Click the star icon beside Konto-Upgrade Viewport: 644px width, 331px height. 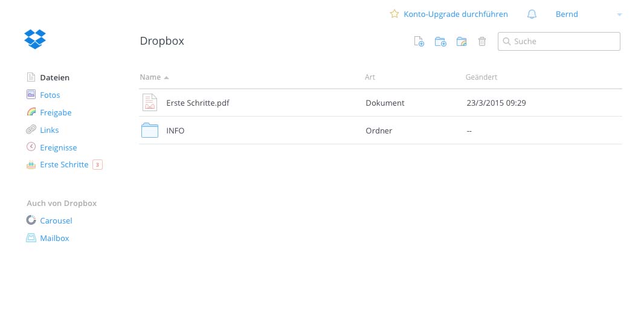(x=394, y=14)
